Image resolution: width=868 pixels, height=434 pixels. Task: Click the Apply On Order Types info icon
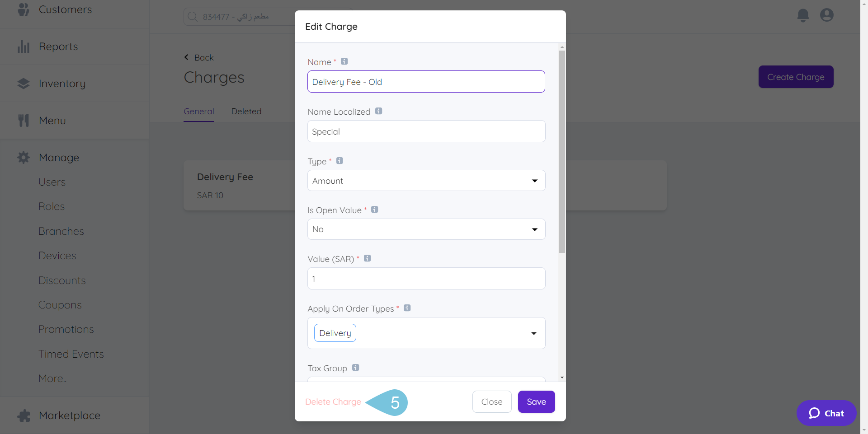pyautogui.click(x=407, y=308)
